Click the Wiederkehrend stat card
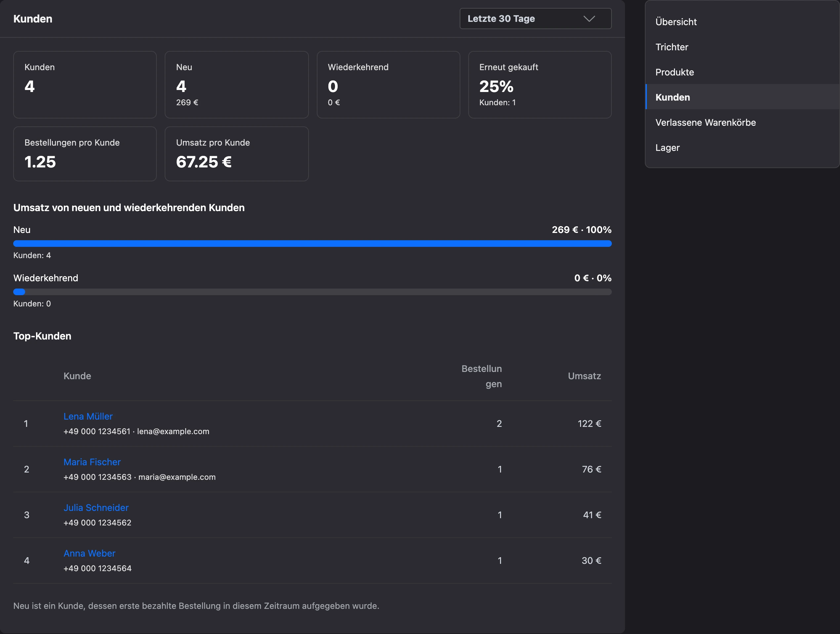Viewport: 840px width, 634px height. pyautogui.click(x=388, y=85)
